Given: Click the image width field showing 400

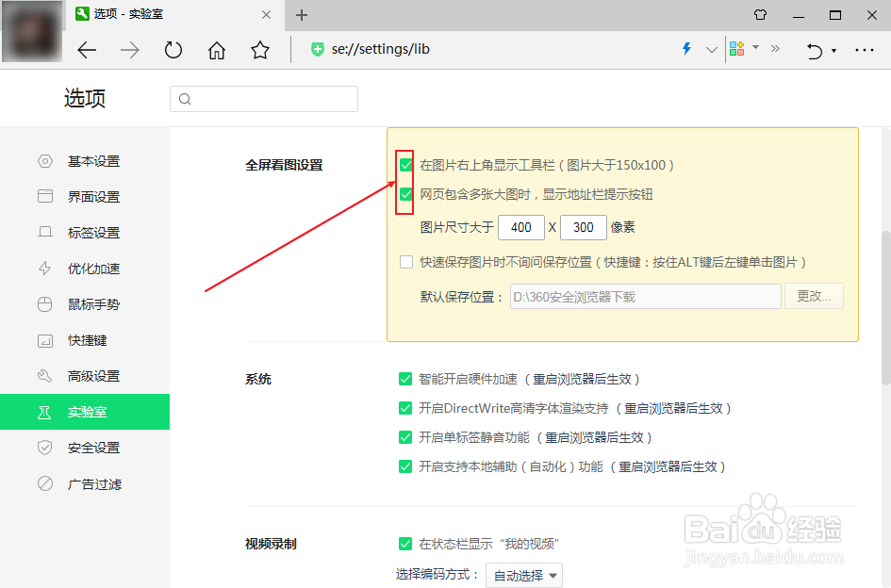Looking at the screenshot, I should (521, 228).
